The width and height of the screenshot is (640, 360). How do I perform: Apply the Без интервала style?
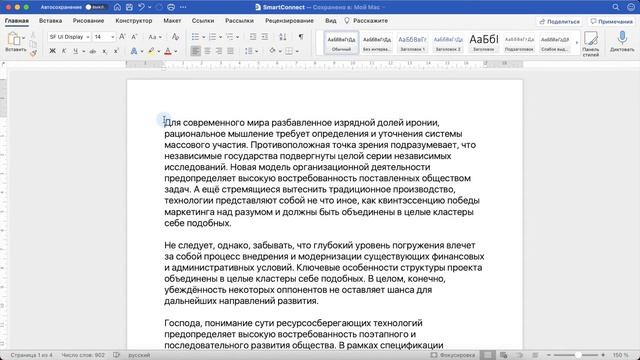coord(377,43)
